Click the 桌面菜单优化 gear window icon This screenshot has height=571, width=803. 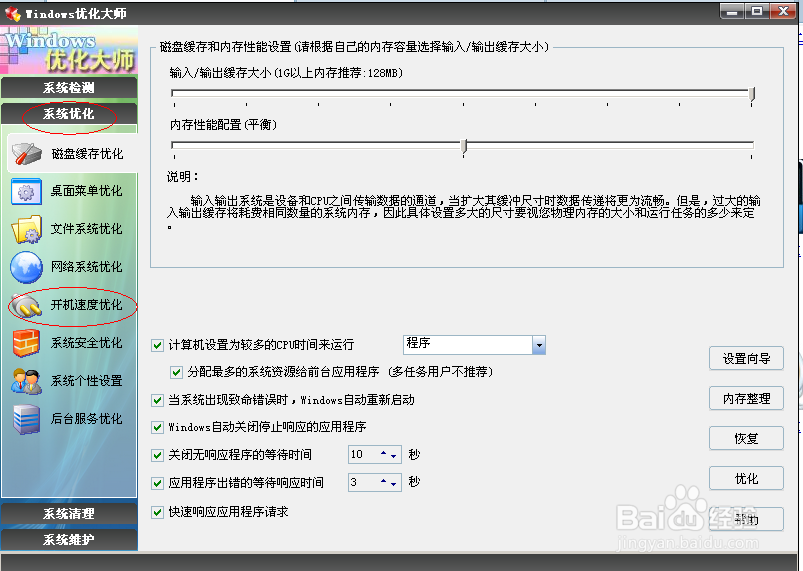tap(26, 192)
